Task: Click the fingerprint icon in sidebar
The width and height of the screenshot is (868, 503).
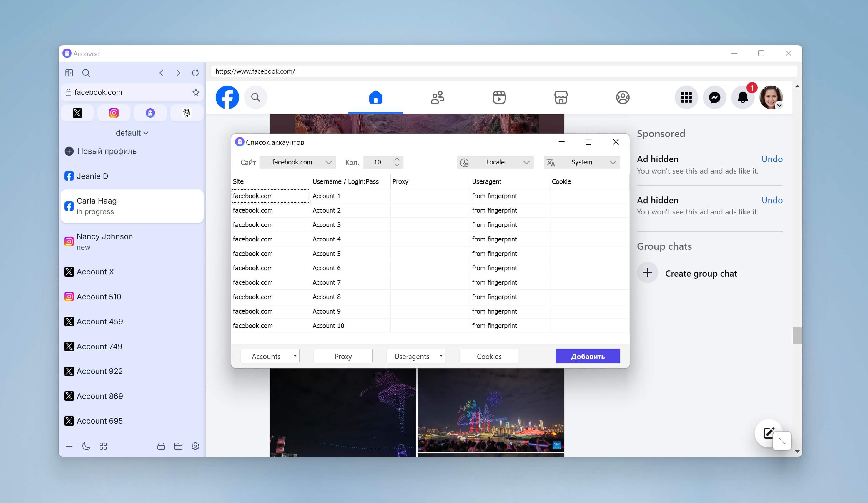Action: tap(186, 113)
